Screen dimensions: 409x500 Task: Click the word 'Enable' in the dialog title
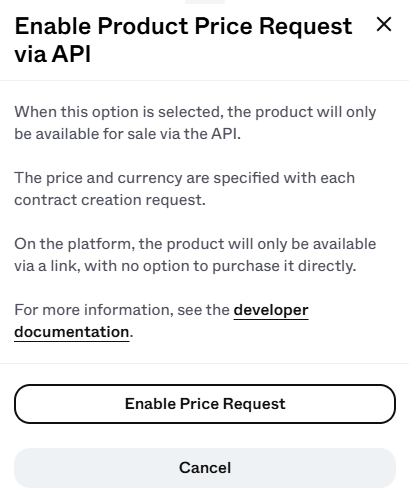click(x=53, y=26)
